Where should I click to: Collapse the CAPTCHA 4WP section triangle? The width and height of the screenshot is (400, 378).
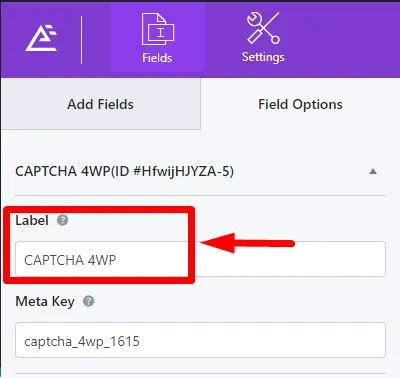pos(373,171)
